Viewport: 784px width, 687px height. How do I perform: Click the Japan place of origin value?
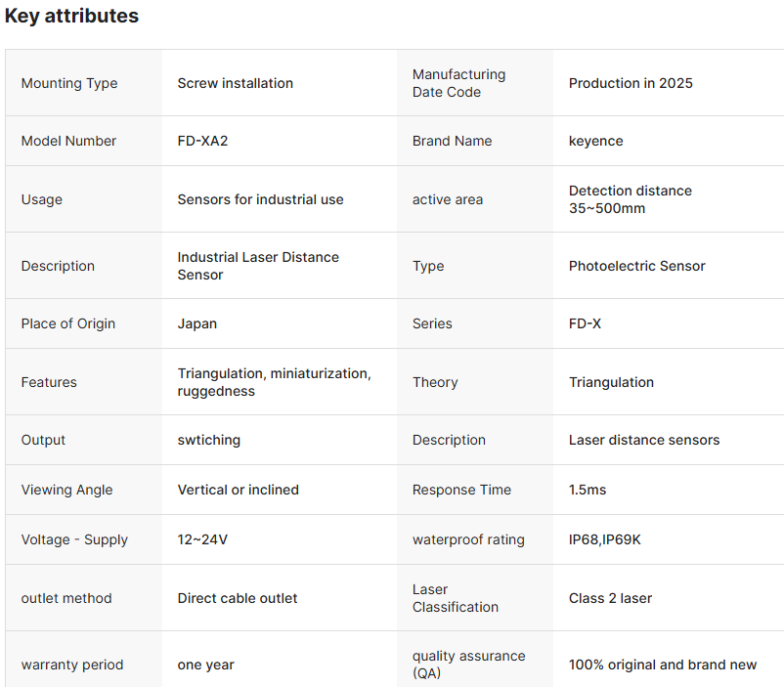click(x=197, y=323)
